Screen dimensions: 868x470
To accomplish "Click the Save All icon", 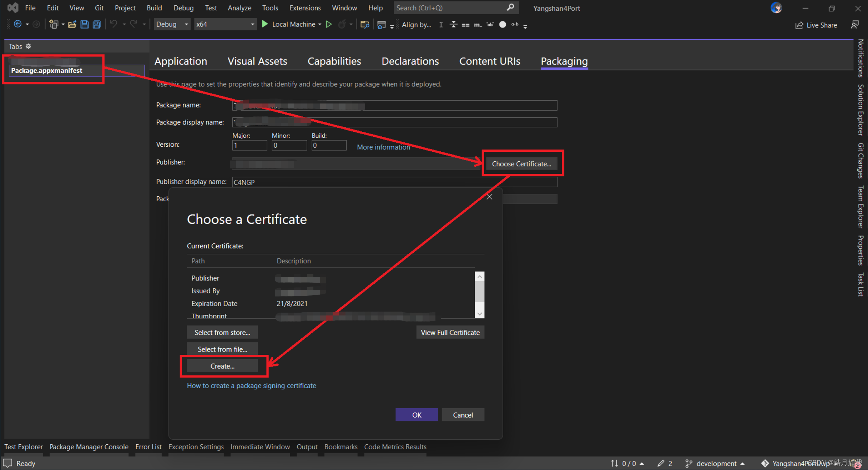I will point(97,24).
